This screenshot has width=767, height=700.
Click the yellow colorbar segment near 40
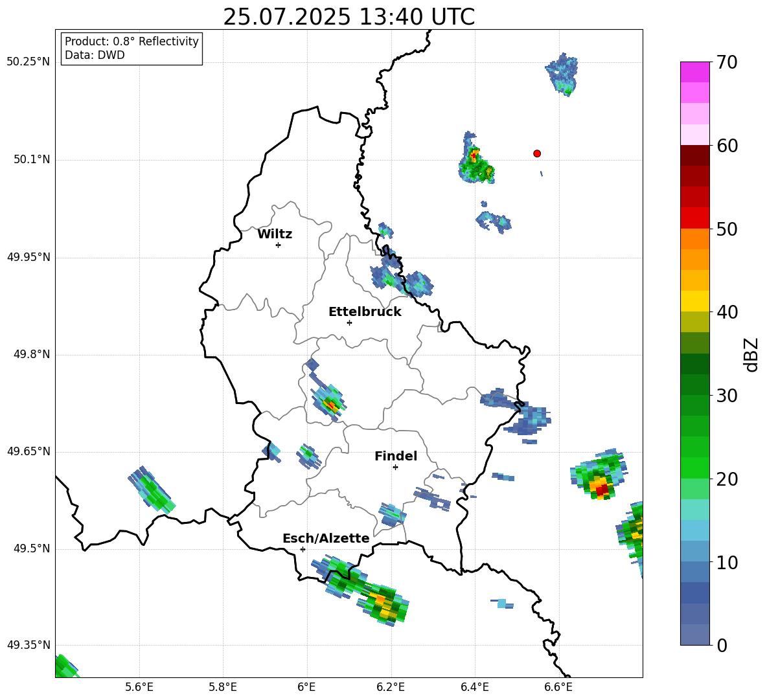tap(694, 301)
